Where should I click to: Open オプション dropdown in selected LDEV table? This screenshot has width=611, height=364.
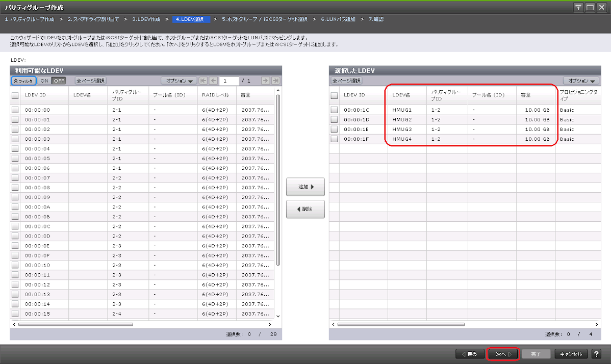coord(581,81)
